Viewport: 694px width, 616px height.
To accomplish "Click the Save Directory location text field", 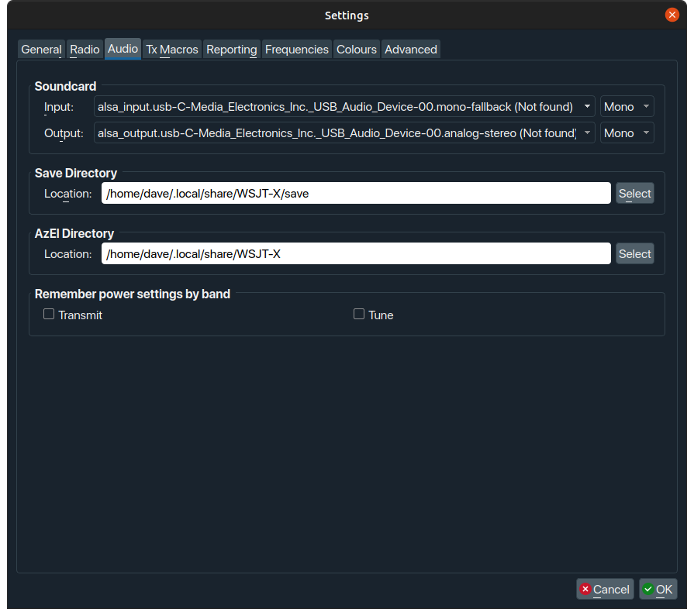I will click(x=355, y=193).
